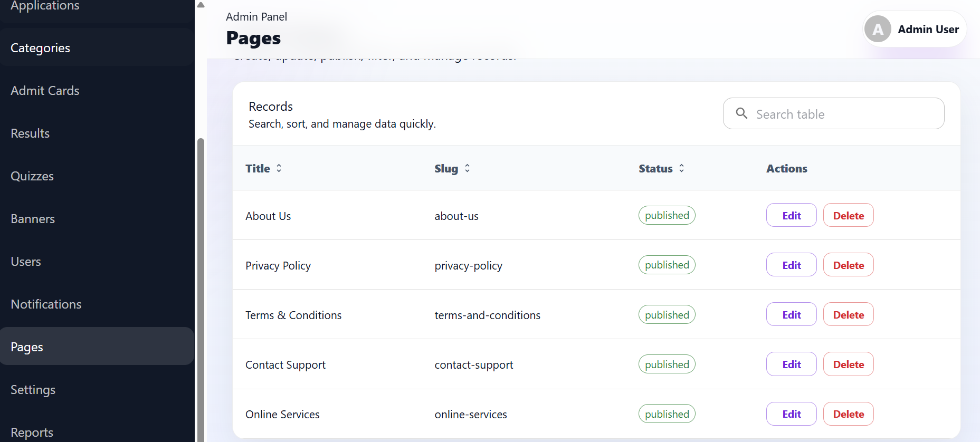
Task: Select Pages in the sidebar
Action: tap(97, 347)
